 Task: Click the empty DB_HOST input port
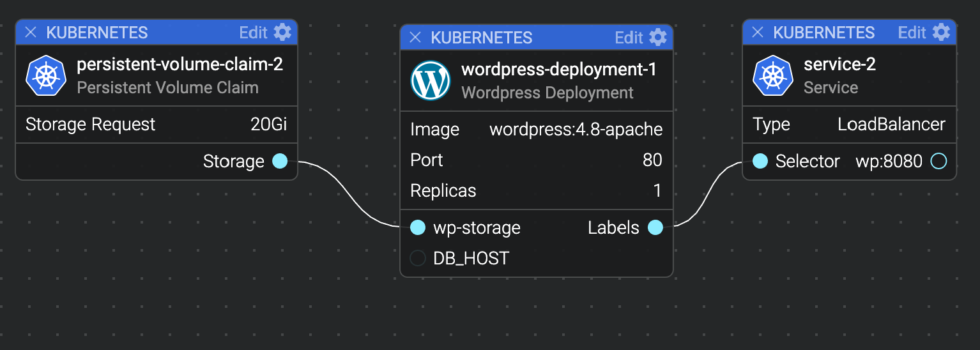pyautogui.click(x=417, y=258)
